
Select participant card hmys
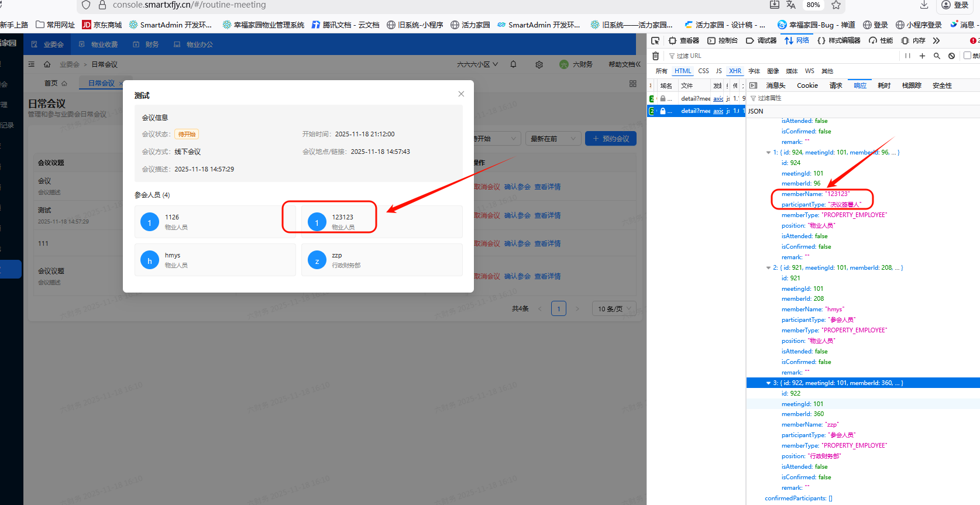[215, 260]
